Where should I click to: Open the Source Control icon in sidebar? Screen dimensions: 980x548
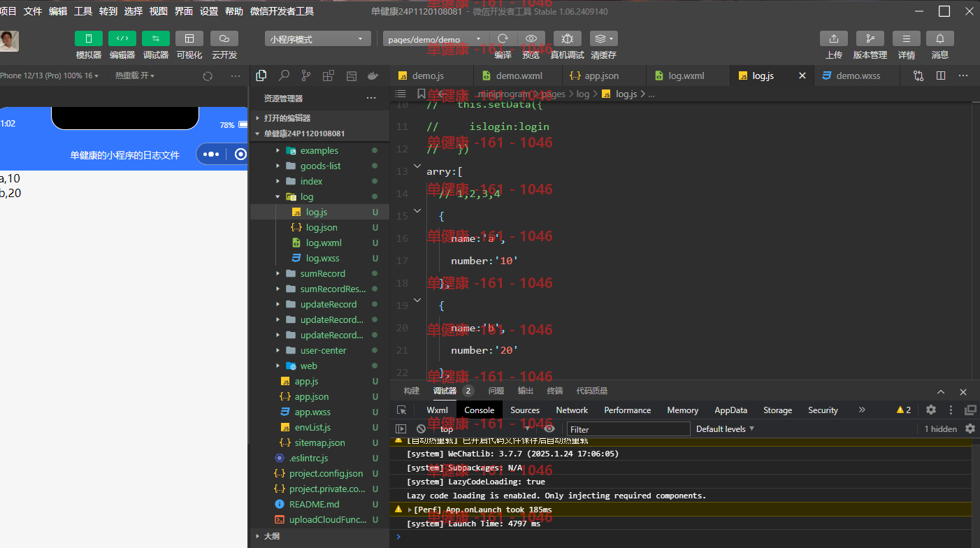tap(306, 75)
